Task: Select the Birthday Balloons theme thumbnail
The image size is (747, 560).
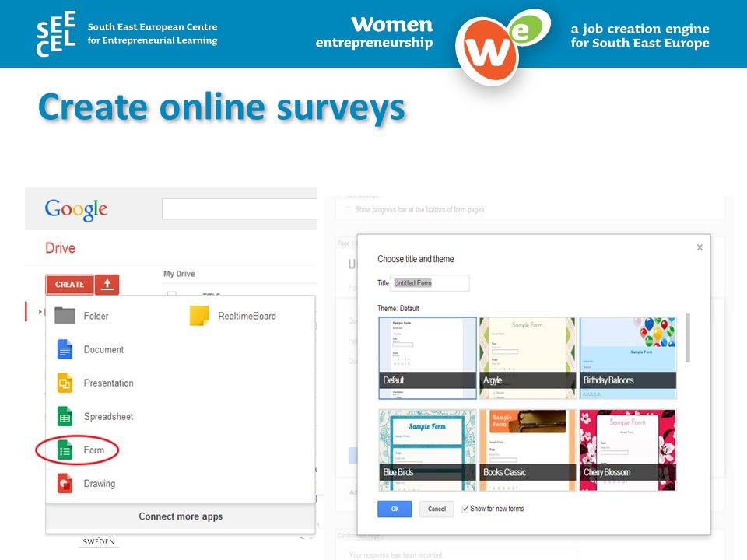Action: tap(628, 358)
